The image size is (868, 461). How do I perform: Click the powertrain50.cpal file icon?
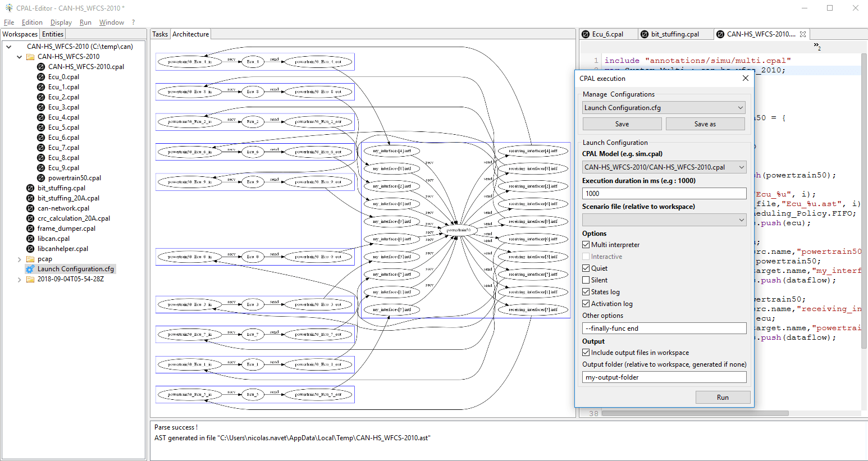coord(41,178)
